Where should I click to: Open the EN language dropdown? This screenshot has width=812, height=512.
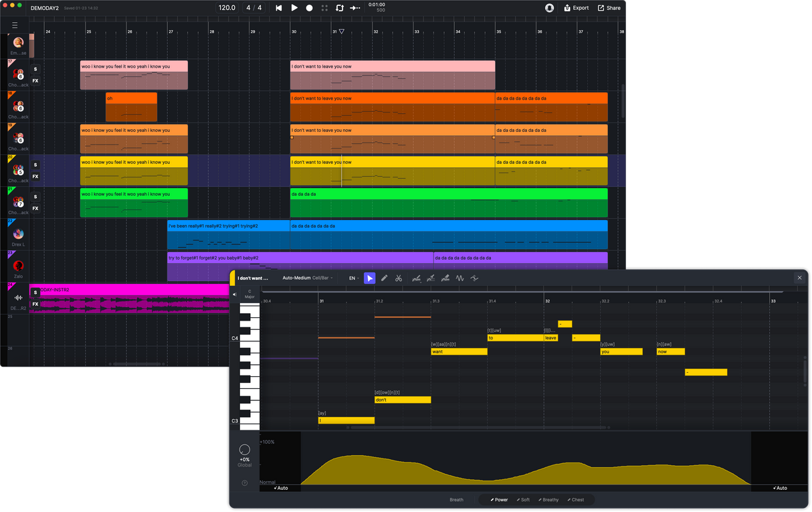pyautogui.click(x=354, y=278)
